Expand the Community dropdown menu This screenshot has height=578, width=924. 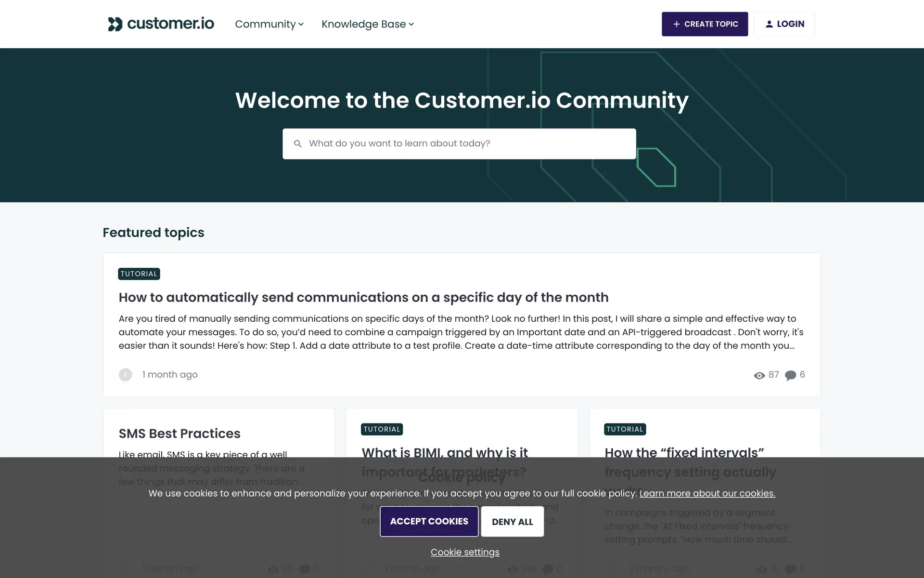point(269,24)
